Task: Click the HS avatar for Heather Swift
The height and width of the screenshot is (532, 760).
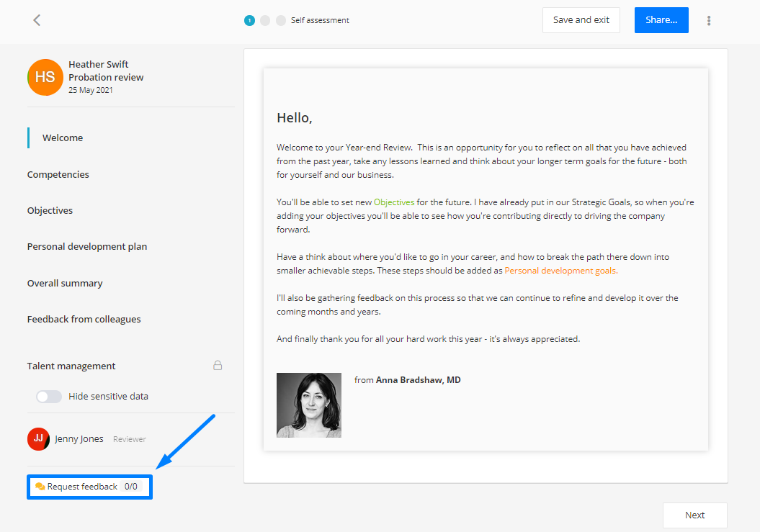Action: coord(45,77)
